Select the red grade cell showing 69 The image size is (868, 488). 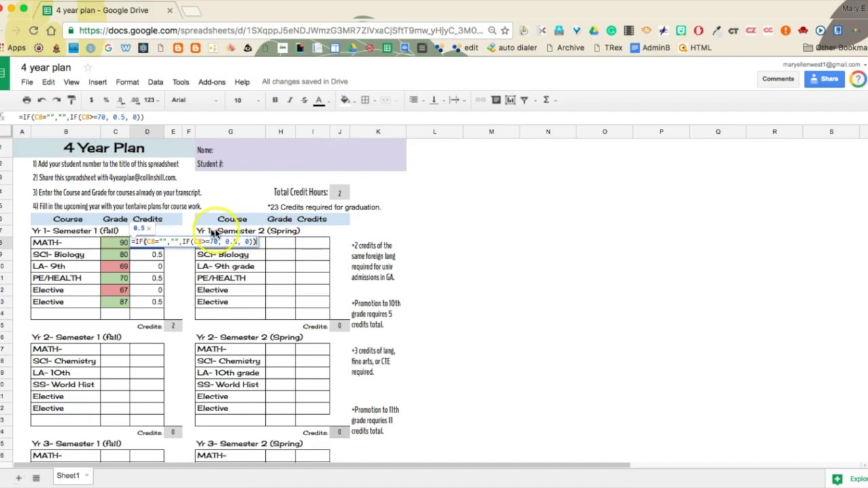(x=115, y=266)
